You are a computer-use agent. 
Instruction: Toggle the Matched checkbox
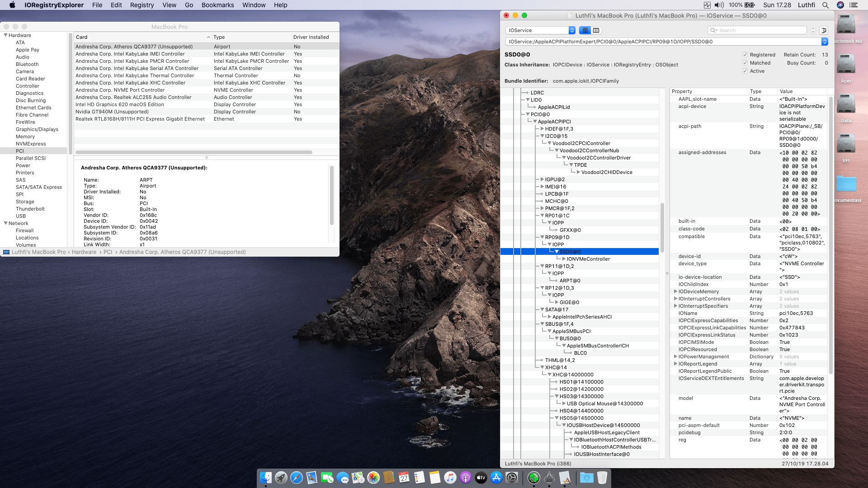[x=745, y=63]
